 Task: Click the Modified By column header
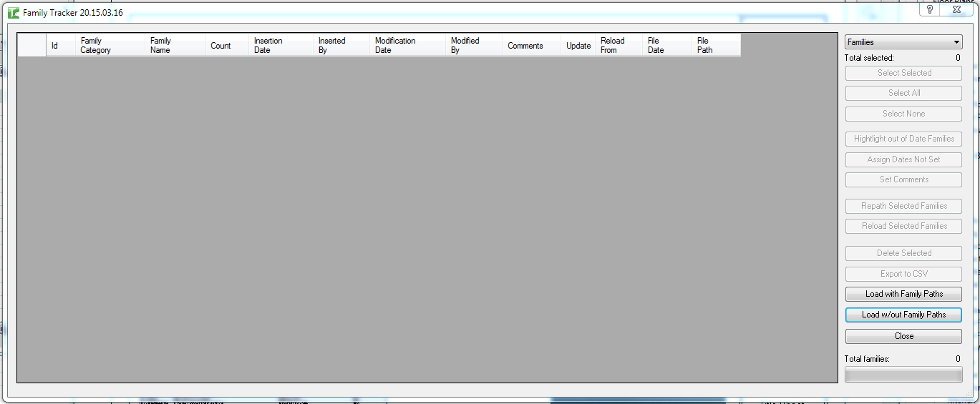coord(474,46)
